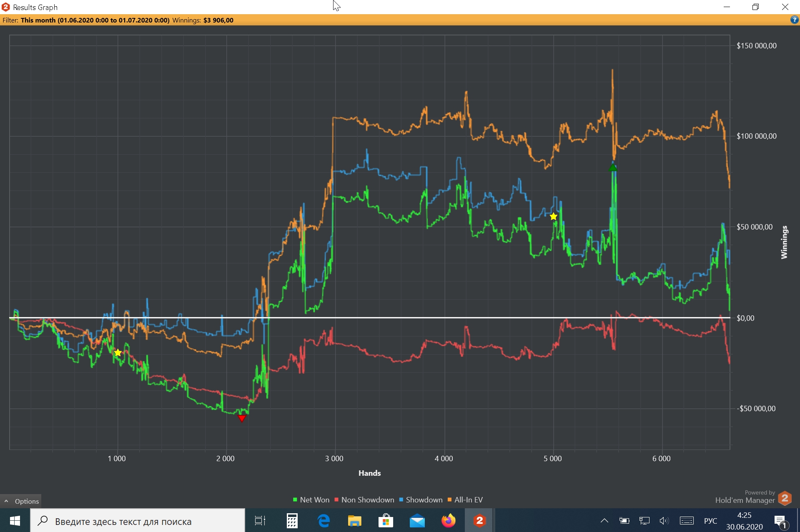Open the notification center icon
This screenshot has width=800, height=532.
(781, 521)
